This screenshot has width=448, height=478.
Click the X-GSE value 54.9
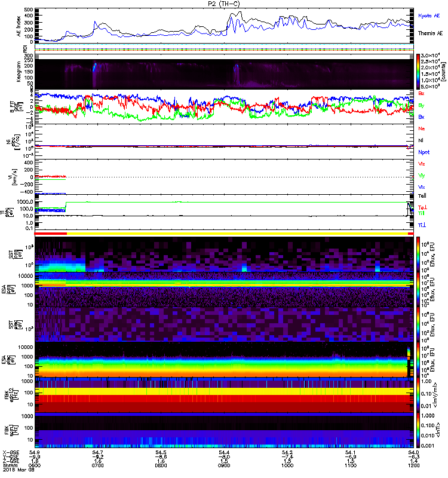click(x=34, y=453)
